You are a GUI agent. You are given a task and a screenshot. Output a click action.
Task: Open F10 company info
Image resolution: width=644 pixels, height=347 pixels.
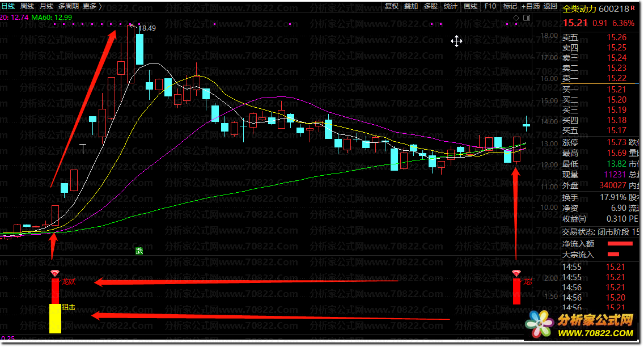[x=490, y=6]
